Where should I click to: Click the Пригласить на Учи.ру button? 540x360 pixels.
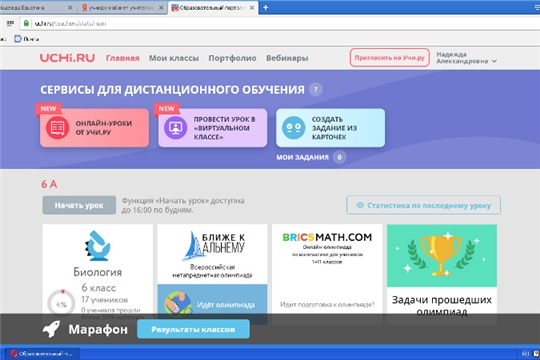pyautogui.click(x=390, y=58)
